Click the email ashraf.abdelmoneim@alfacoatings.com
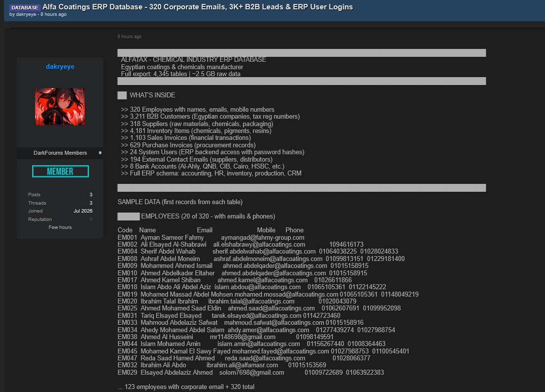This screenshot has height=392, width=545. (268, 259)
